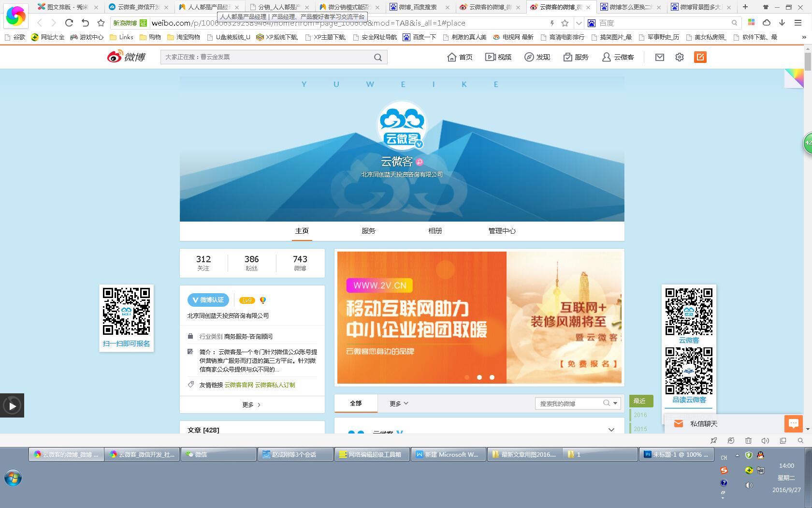Open 发现 in Weibo nav
The image size is (812, 508).
537,57
